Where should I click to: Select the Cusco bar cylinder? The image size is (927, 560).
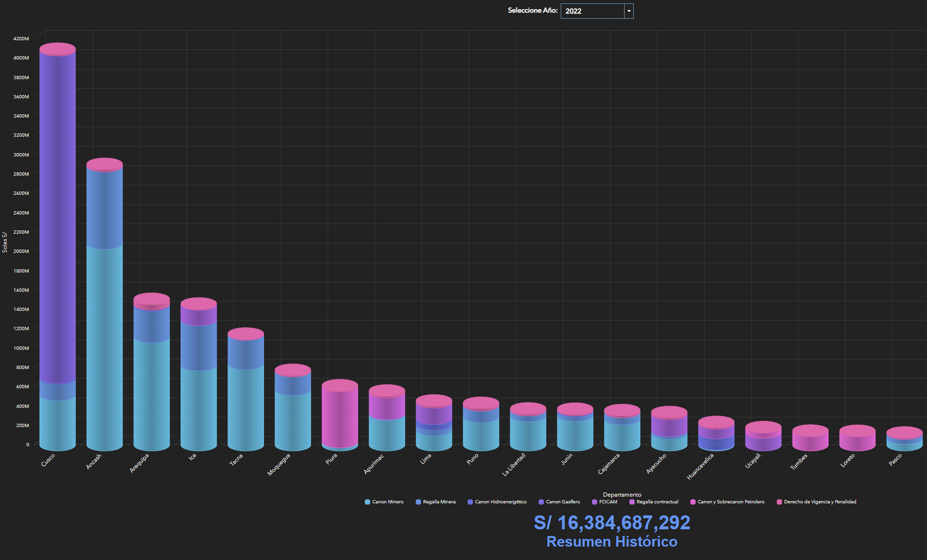pos(58,247)
